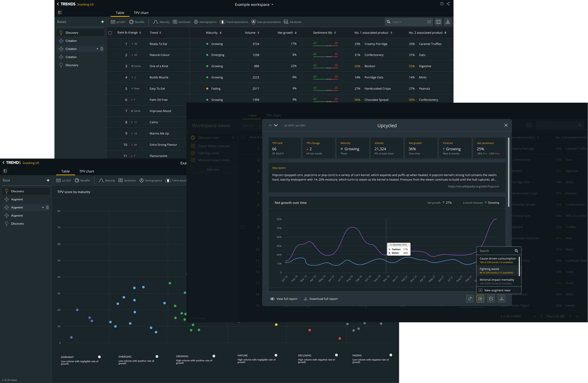
Task: Toggle the Demographics filter in table window
Action: [x=205, y=22]
